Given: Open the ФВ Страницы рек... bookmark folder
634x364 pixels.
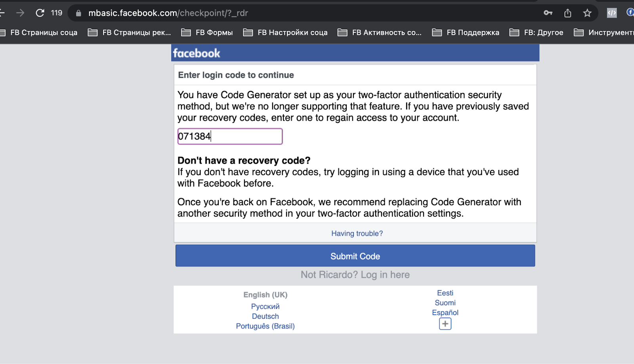Looking at the screenshot, I should 130,32.
